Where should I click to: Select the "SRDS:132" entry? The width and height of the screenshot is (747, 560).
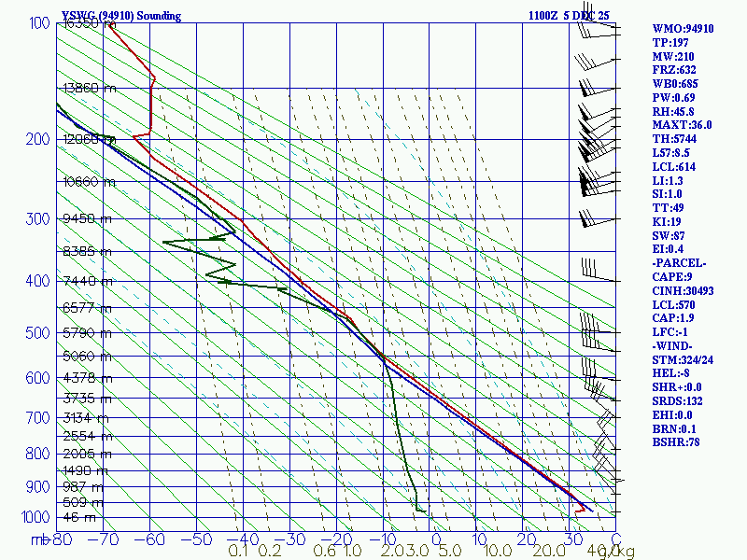[x=677, y=401]
